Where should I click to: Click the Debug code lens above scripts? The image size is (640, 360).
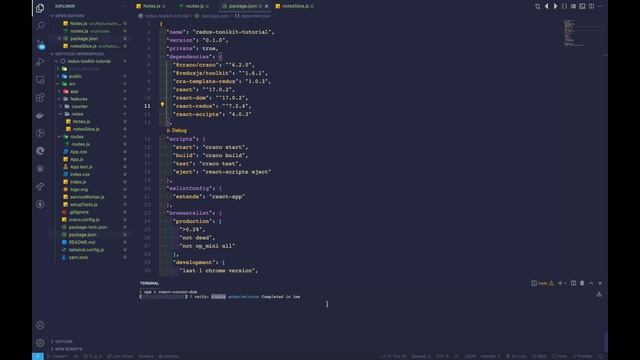pyautogui.click(x=177, y=131)
